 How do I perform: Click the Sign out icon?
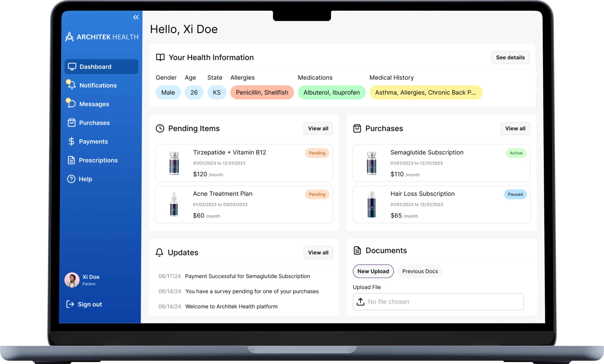coord(70,304)
